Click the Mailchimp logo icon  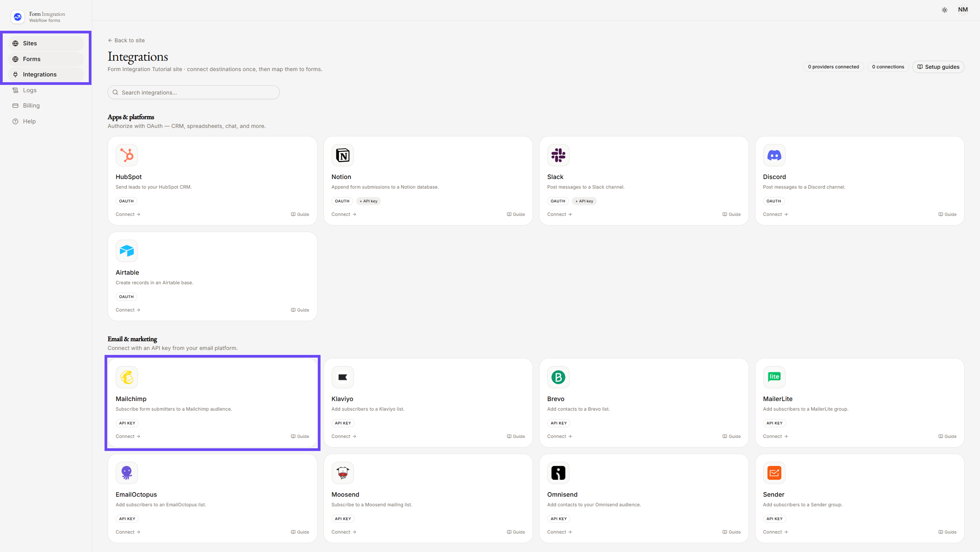(x=127, y=377)
